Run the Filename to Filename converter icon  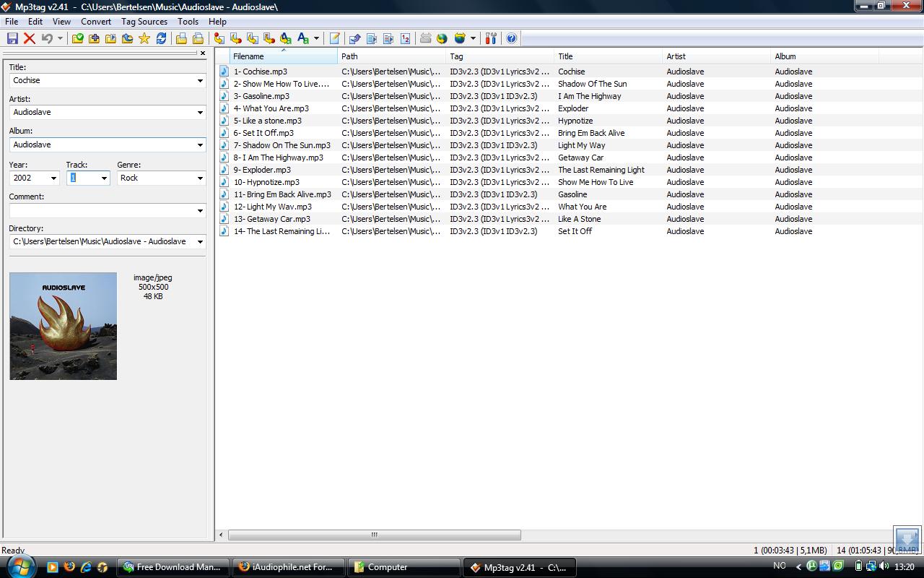pyautogui.click(x=252, y=38)
